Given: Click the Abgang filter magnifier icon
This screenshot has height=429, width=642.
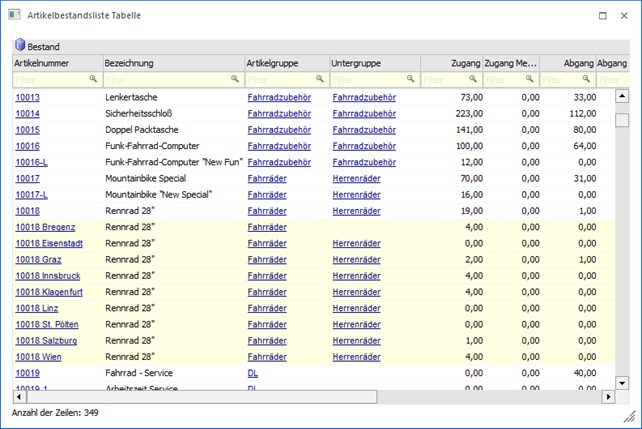Looking at the screenshot, I should click(586, 78).
